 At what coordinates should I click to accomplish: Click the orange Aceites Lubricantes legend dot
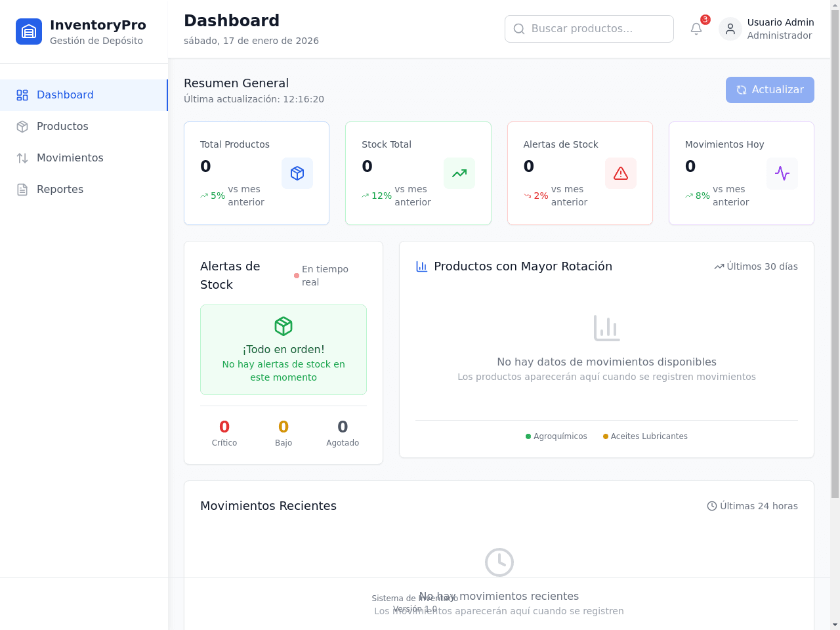[x=606, y=436]
